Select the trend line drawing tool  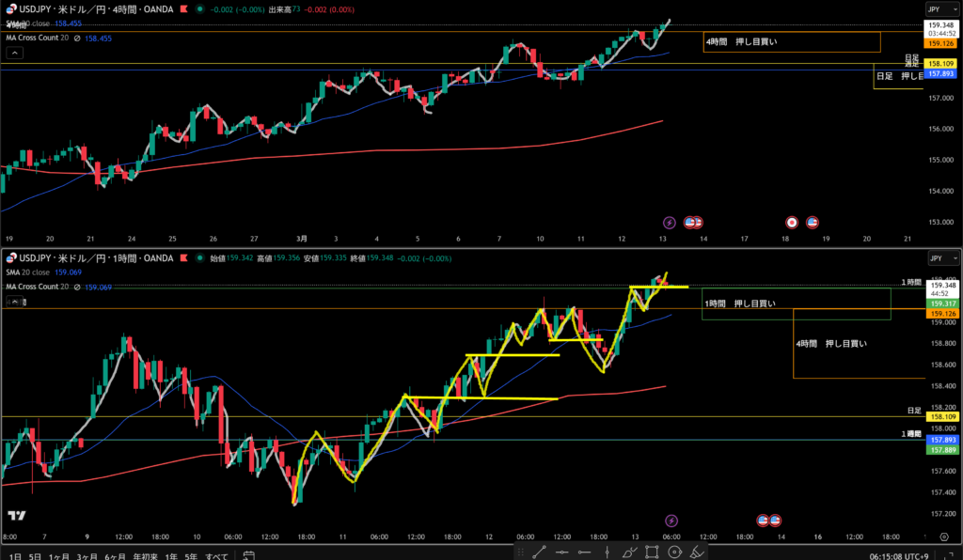coord(540,552)
